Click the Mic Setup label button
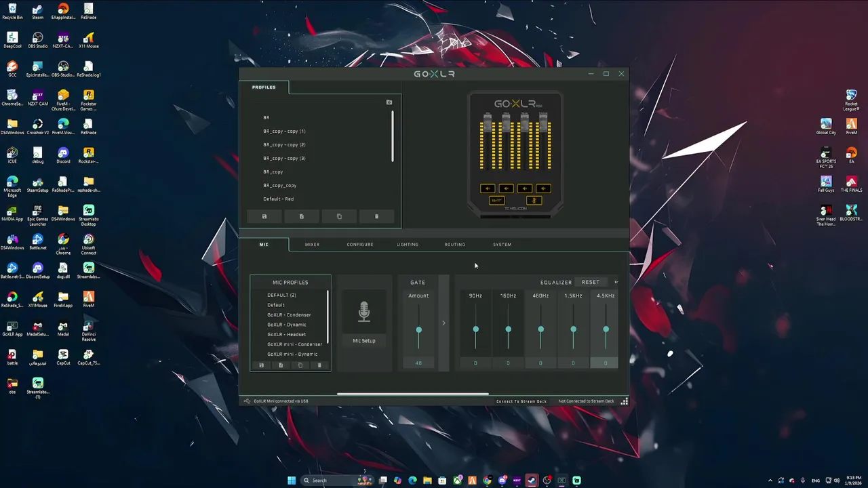This screenshot has width=868, height=488. click(364, 341)
